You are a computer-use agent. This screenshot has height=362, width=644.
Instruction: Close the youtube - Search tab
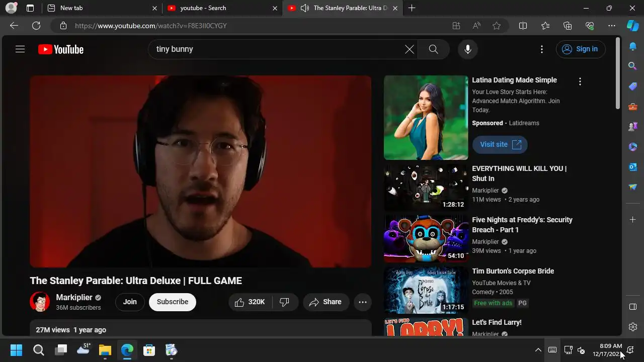[x=275, y=8]
